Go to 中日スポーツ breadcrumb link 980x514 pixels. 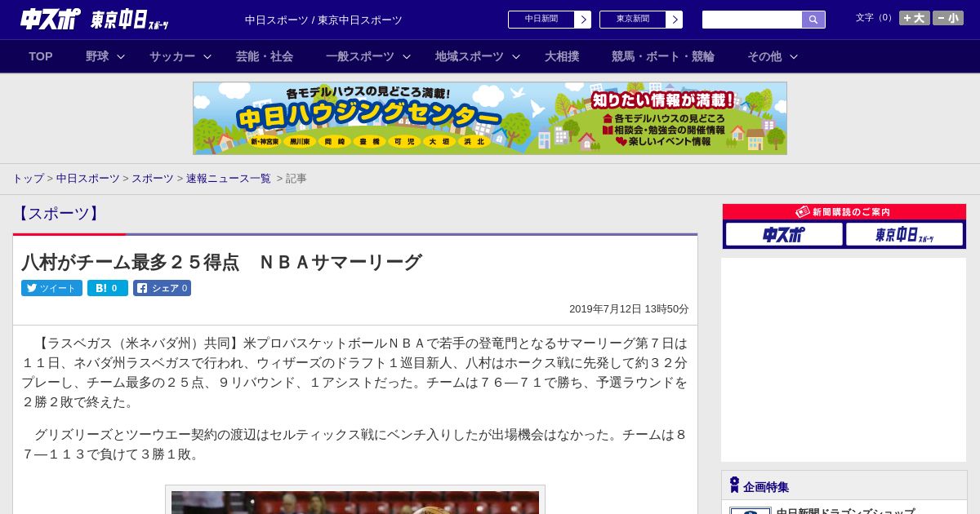click(x=88, y=178)
